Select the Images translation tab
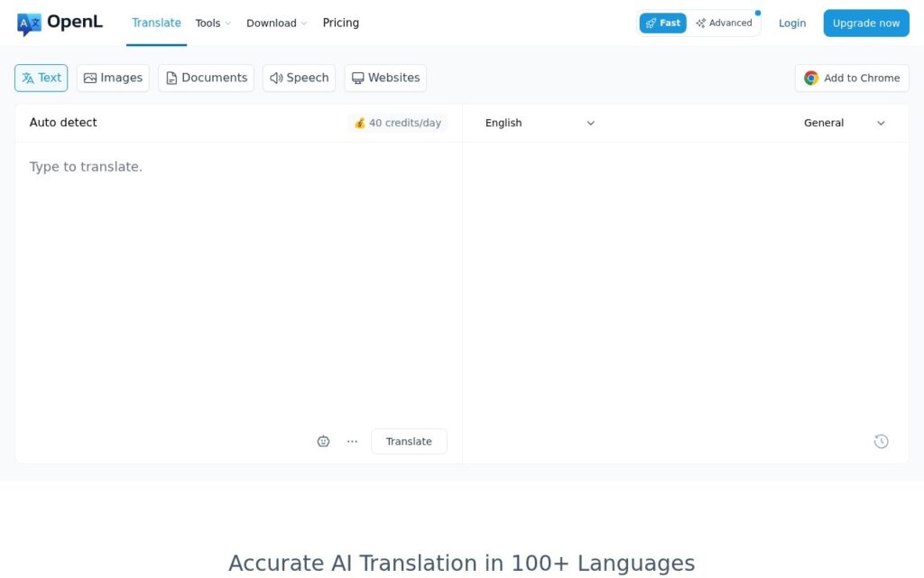924x578 pixels. pos(113,78)
